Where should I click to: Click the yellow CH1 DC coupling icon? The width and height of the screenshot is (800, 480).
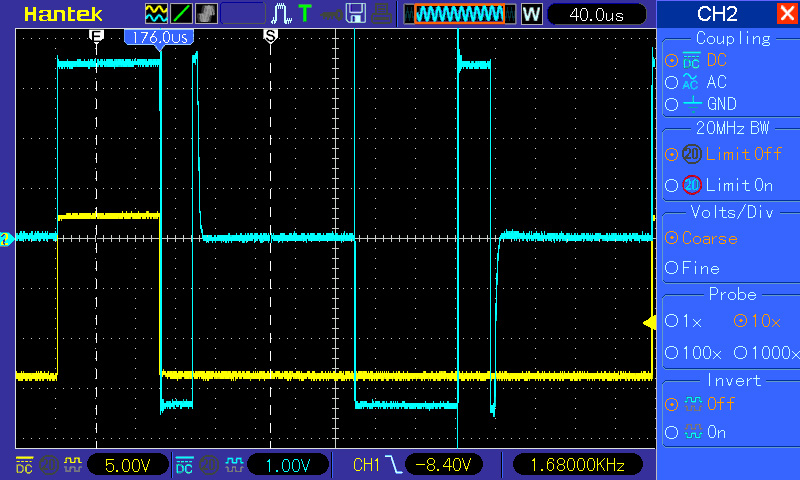pyautogui.click(x=24, y=465)
